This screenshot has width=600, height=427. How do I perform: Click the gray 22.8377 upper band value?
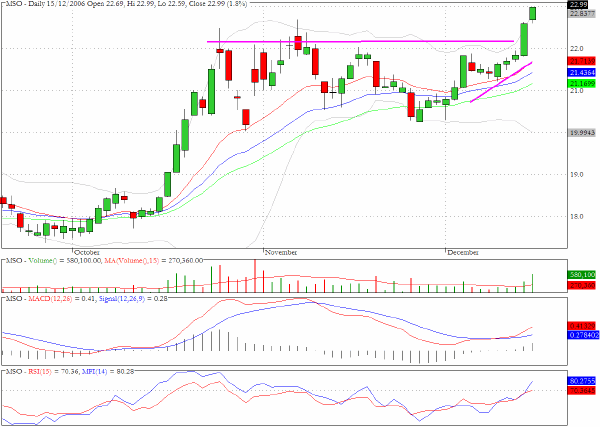coord(583,13)
